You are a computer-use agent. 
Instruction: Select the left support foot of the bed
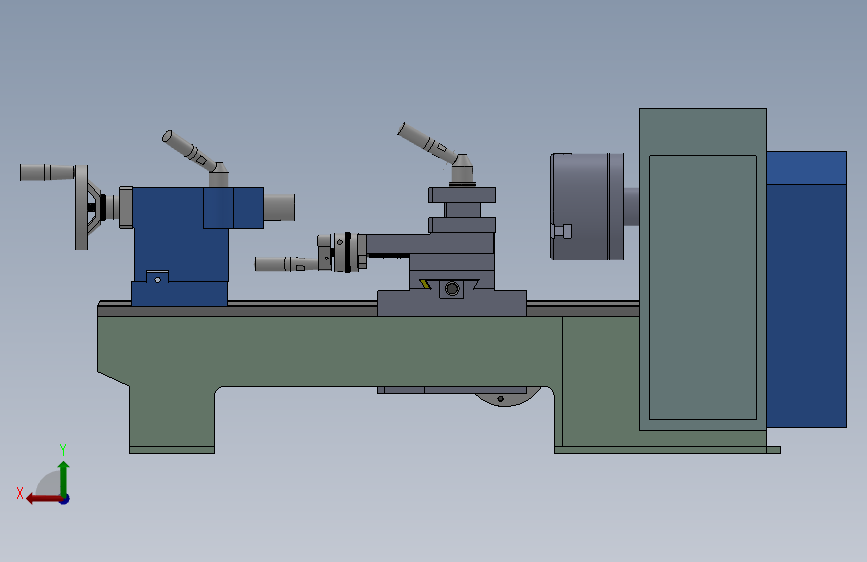point(172,420)
